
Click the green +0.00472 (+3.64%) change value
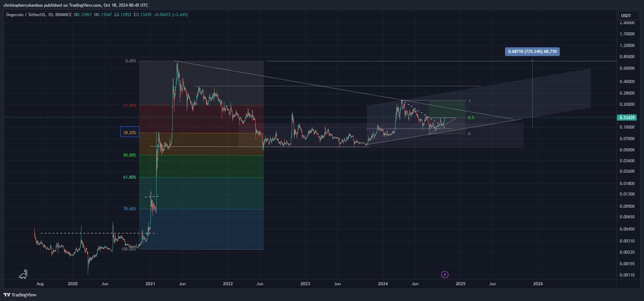pyautogui.click(x=171, y=15)
